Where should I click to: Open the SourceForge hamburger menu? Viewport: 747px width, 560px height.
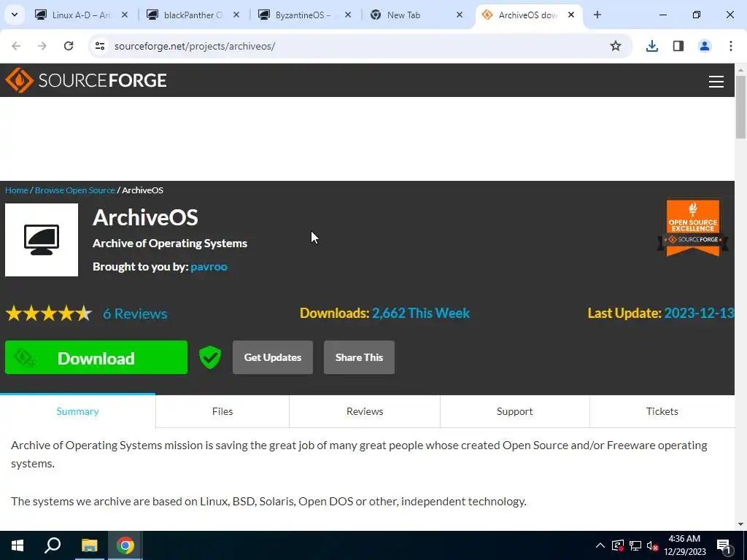click(x=716, y=82)
